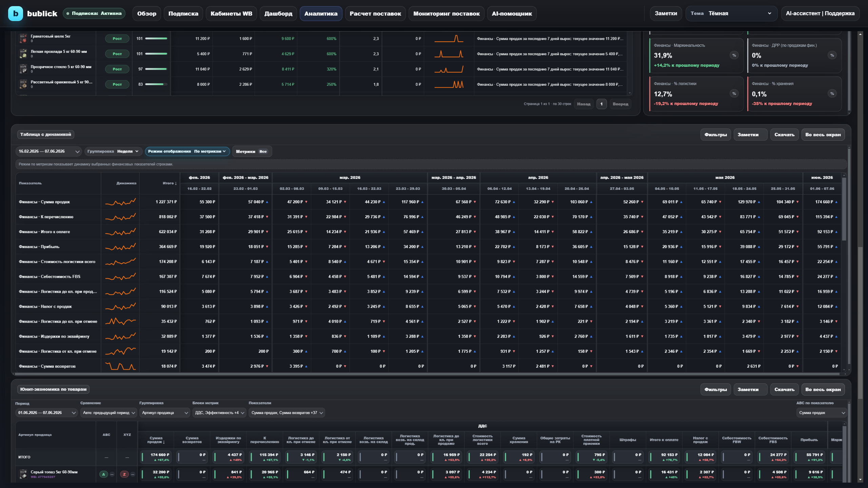Open the 16.02.2026 — 07.06.2026 date range dropdown
868x488 pixels.
[49, 151]
